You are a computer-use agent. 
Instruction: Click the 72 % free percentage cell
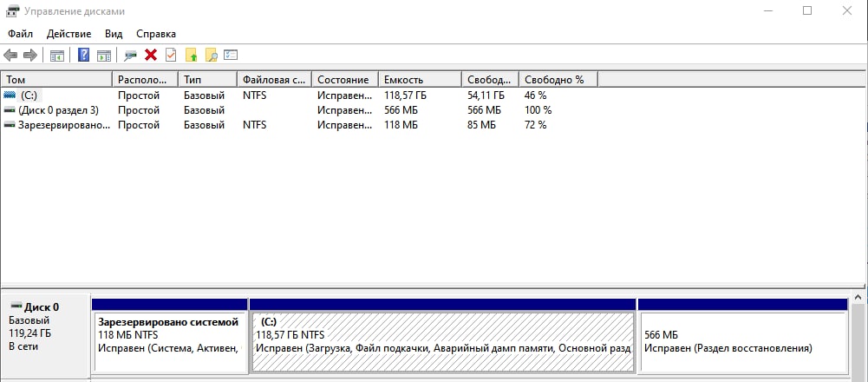535,125
